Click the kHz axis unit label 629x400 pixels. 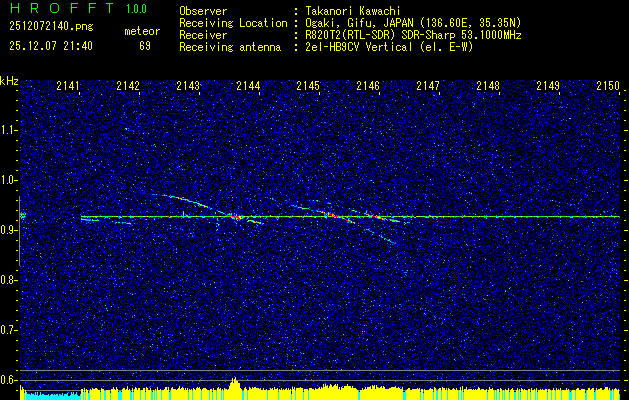9,81
